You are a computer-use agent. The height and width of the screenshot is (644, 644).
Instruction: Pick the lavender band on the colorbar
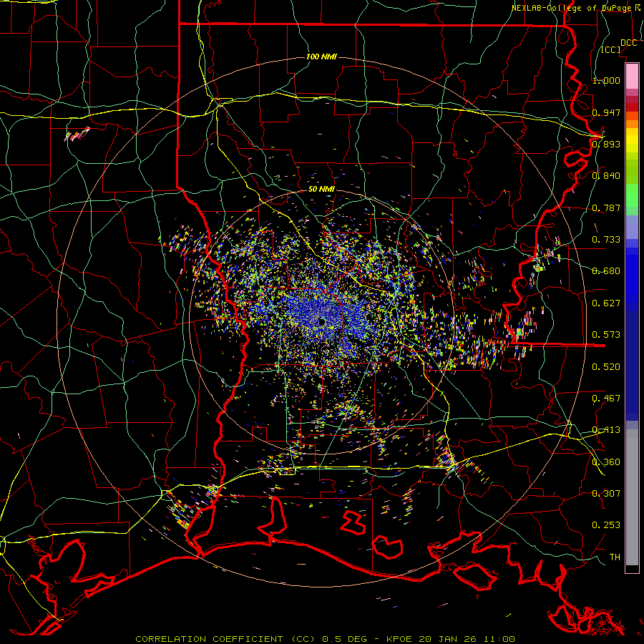click(x=632, y=228)
